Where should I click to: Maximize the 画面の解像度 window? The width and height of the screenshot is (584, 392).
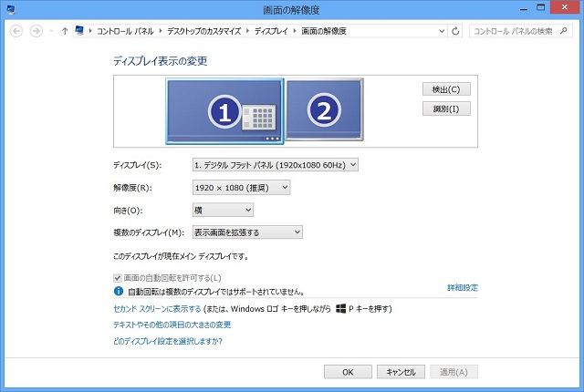[x=541, y=7]
